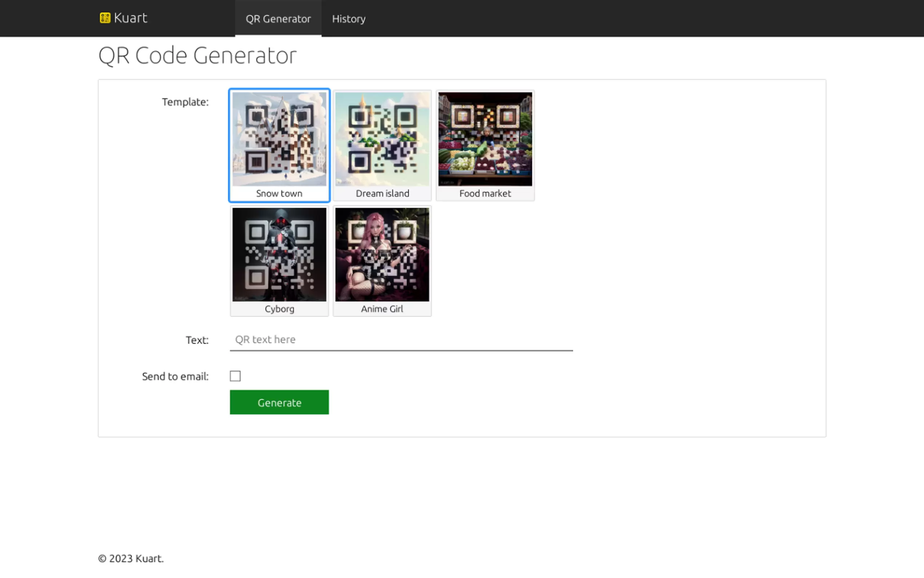Click the yellow Kuart logo icon
The width and height of the screenshot is (924, 578).
(105, 18)
